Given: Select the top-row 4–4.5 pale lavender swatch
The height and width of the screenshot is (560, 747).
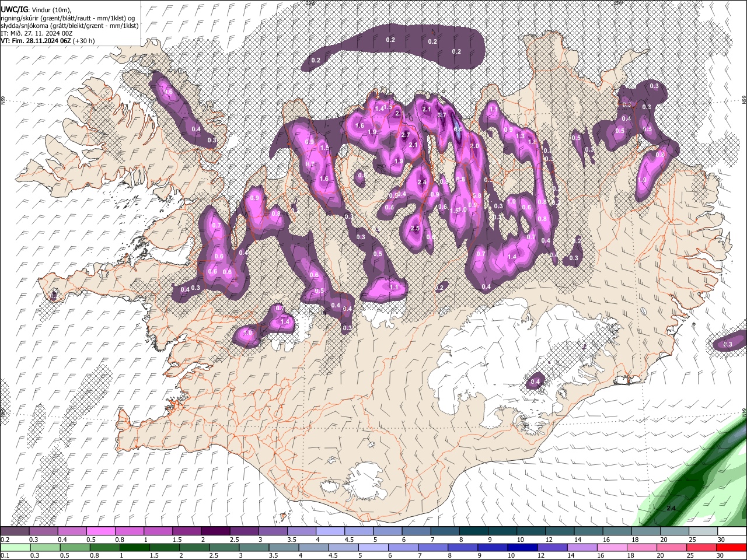Looking at the screenshot, I should point(330,531).
